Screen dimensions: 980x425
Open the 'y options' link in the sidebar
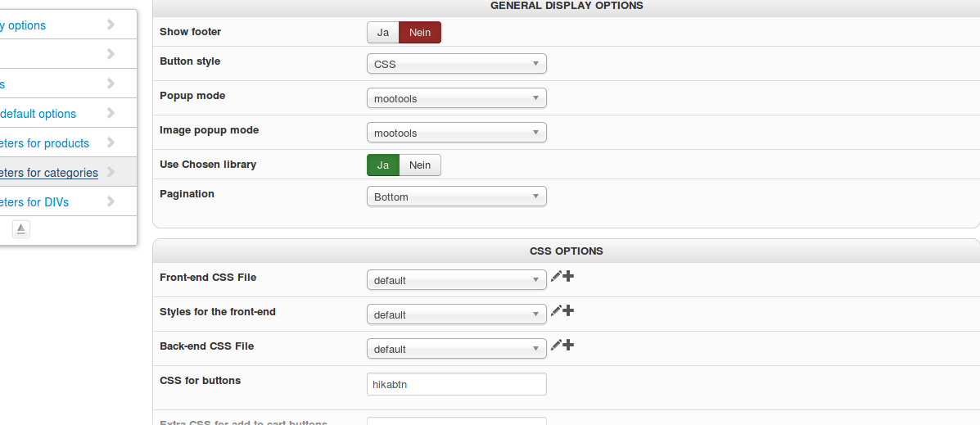25,25
